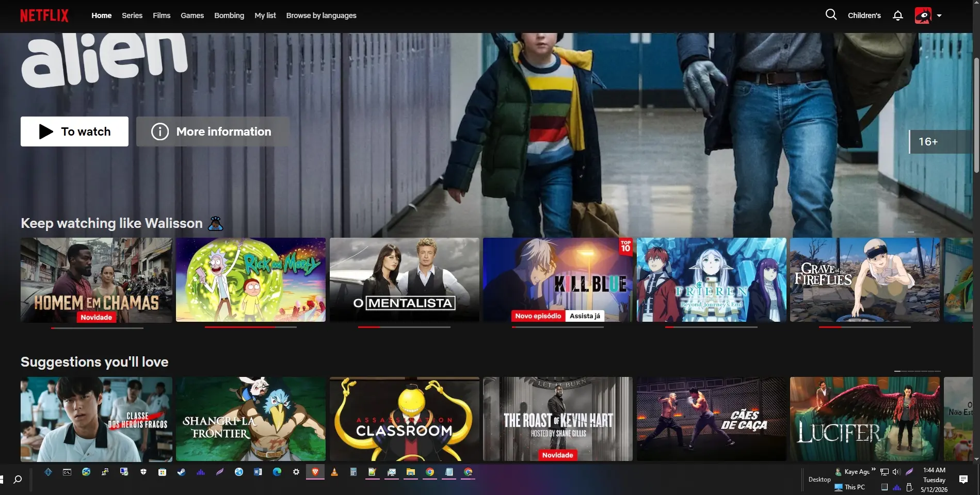Open Browse by languages

[322, 15]
